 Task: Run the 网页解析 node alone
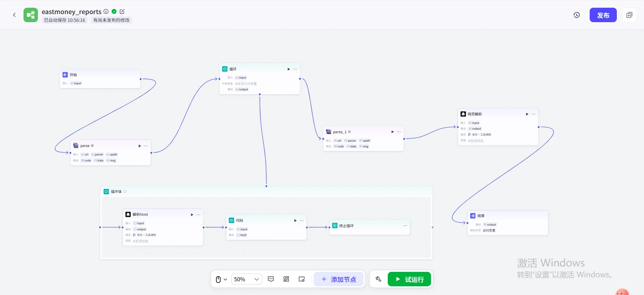pos(527,114)
